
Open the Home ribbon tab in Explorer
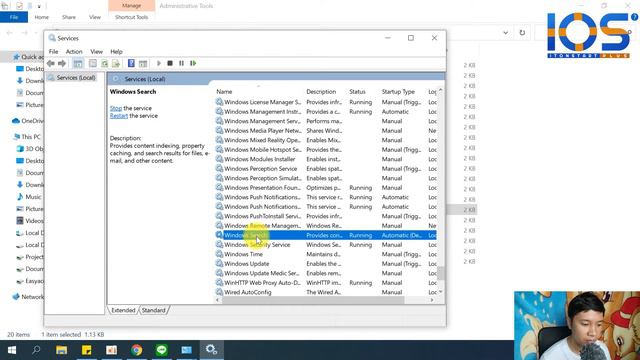click(x=42, y=17)
